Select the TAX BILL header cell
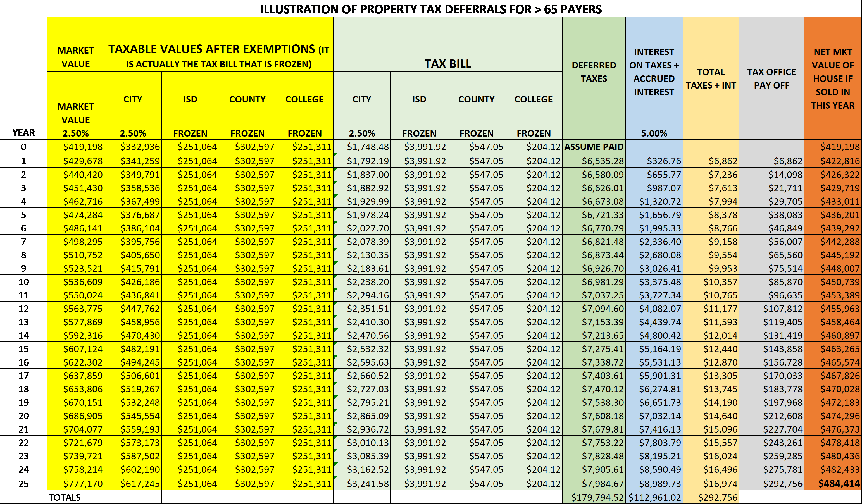Screen dimensions: 862x504 tap(447, 64)
